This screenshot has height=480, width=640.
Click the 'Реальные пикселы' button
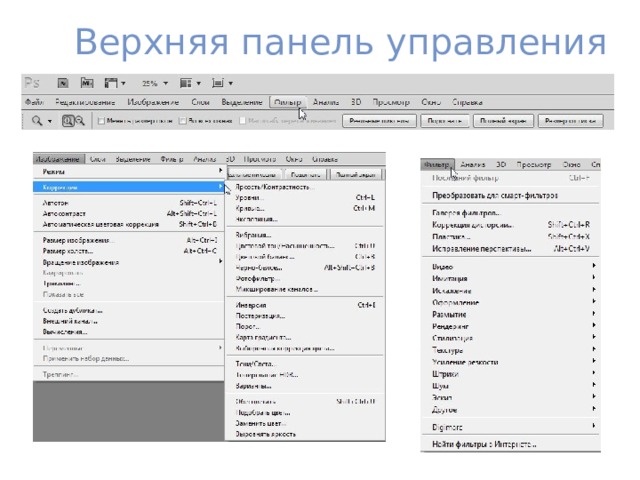379,121
